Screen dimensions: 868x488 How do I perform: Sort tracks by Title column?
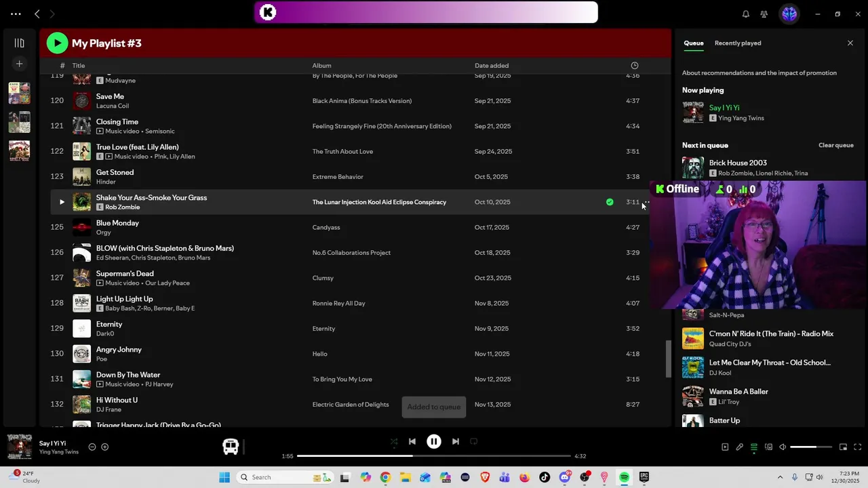pos(79,66)
